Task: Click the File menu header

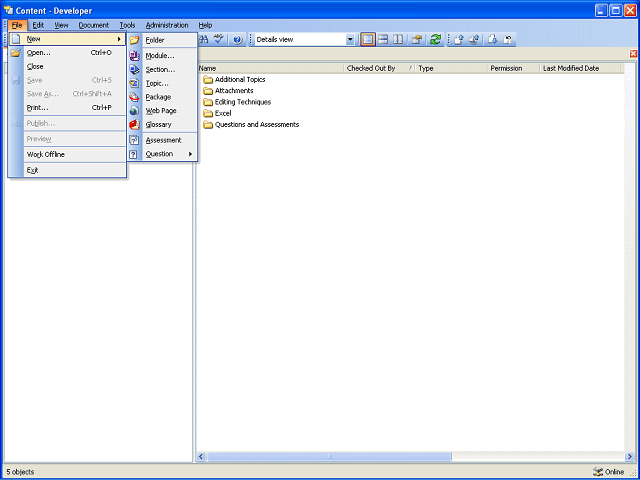Action: click(17, 25)
